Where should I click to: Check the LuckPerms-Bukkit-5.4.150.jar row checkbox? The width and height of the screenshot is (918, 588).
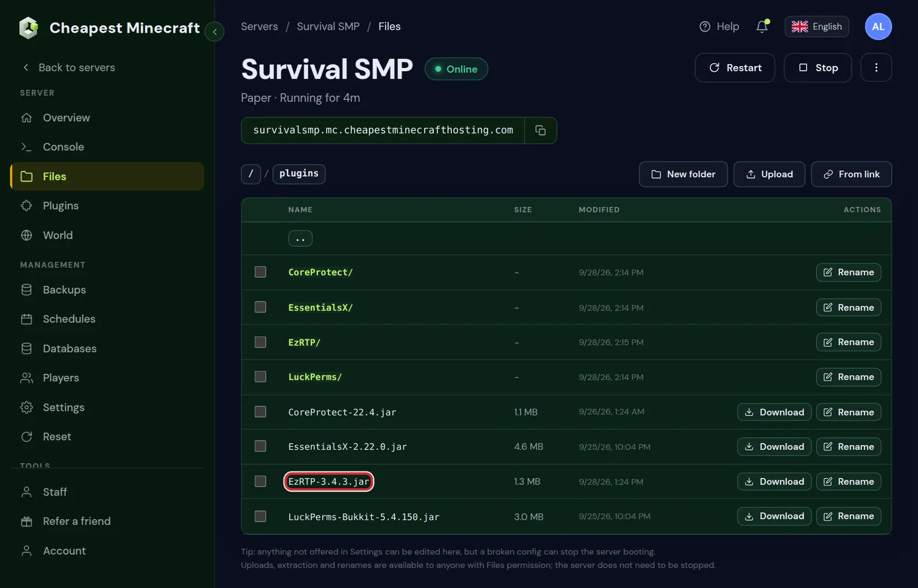click(260, 516)
